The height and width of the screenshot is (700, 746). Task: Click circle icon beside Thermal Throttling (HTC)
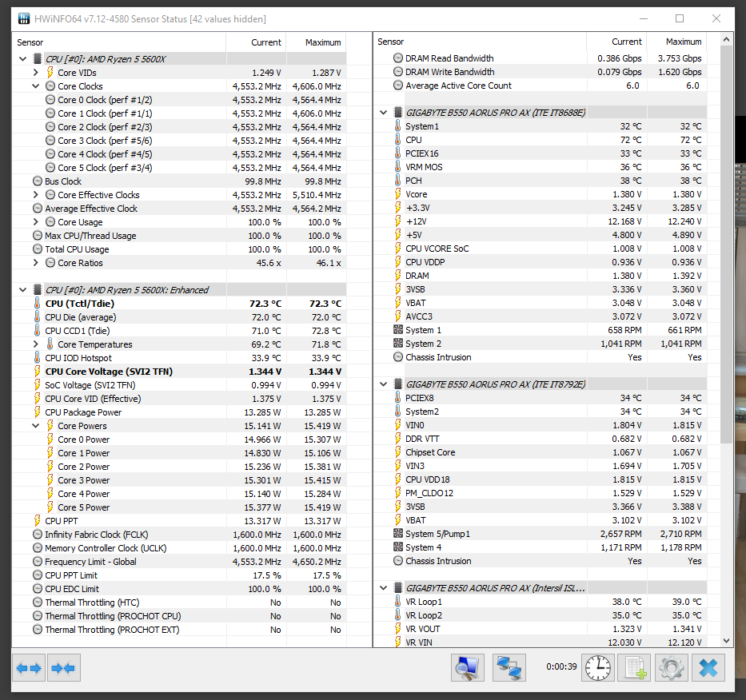[37, 602]
